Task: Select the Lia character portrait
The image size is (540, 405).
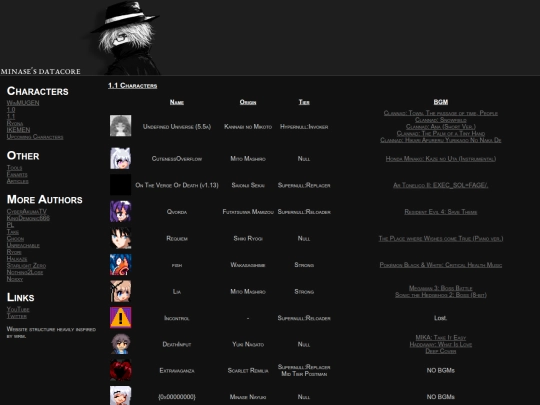Action: (x=121, y=291)
